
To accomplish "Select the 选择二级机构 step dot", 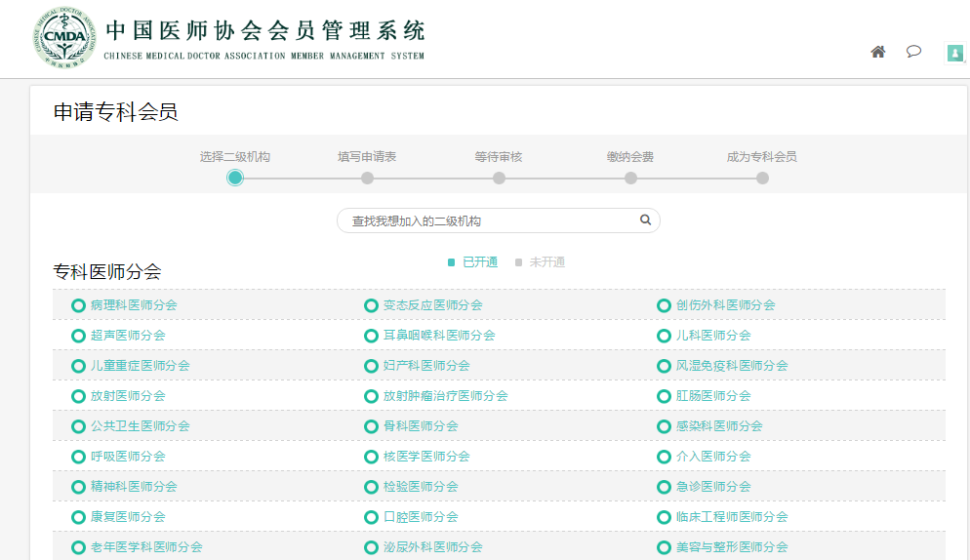I will [235, 179].
